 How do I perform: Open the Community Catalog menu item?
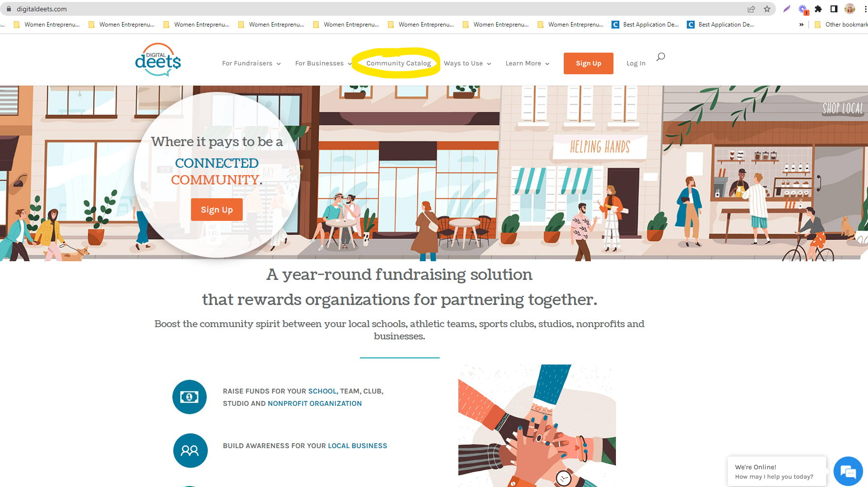(x=398, y=63)
